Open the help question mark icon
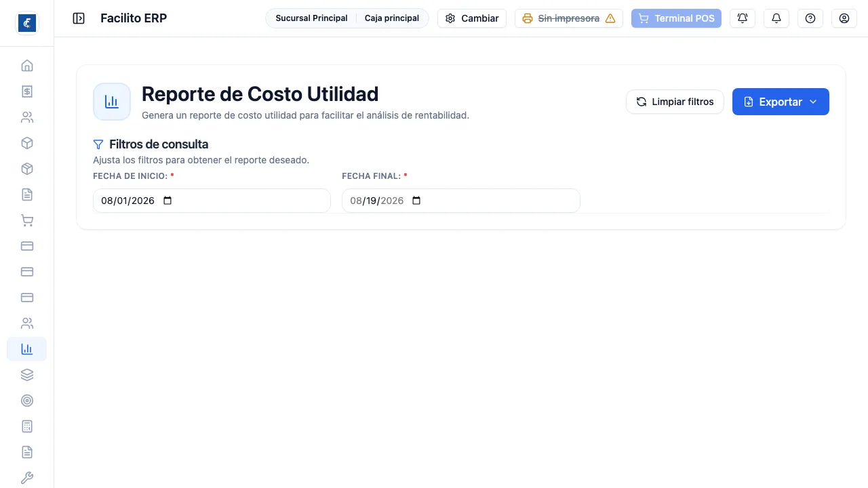The image size is (868, 488). click(x=810, y=18)
